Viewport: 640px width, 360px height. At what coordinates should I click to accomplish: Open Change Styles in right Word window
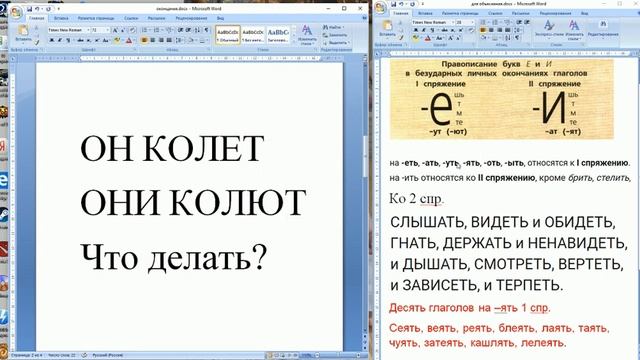(574, 29)
